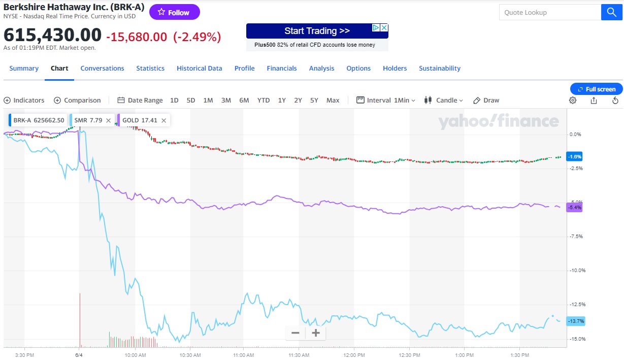
Task: Select the 6M range
Action: [244, 100]
